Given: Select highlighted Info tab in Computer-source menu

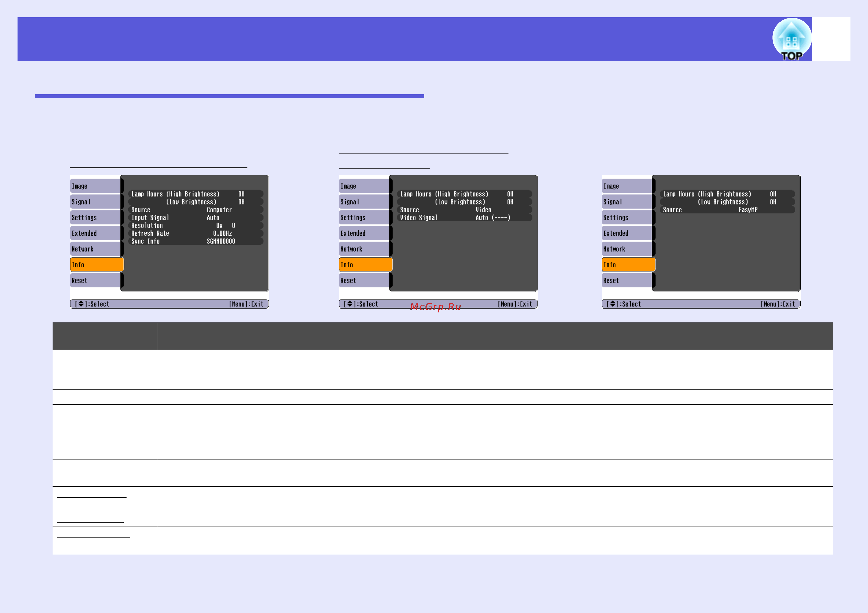Looking at the screenshot, I should coord(97,265).
